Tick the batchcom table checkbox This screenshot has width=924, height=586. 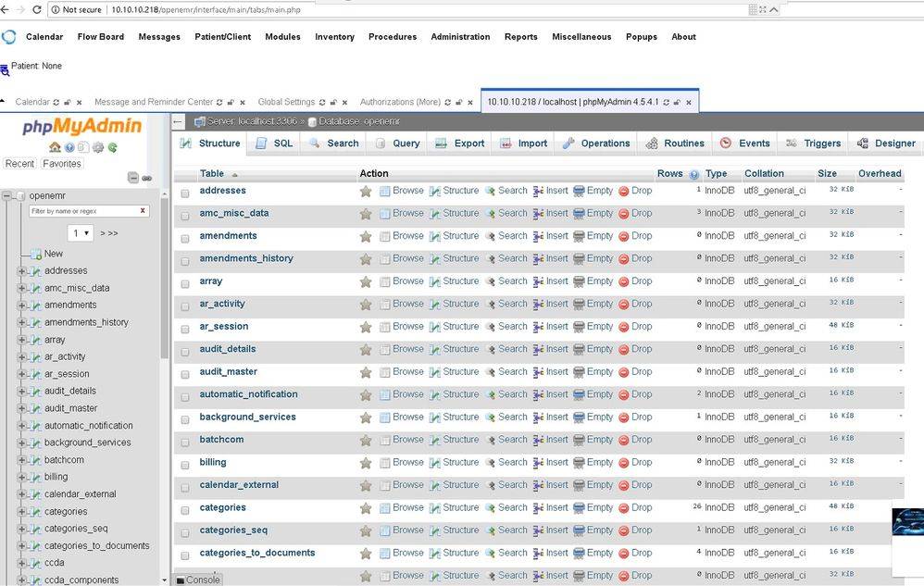[x=185, y=441]
